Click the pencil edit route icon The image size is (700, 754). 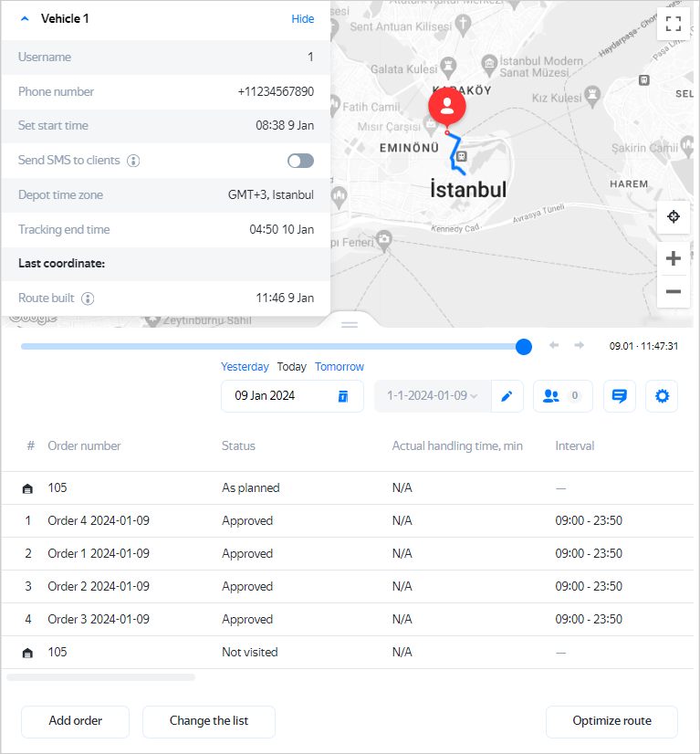pos(507,396)
